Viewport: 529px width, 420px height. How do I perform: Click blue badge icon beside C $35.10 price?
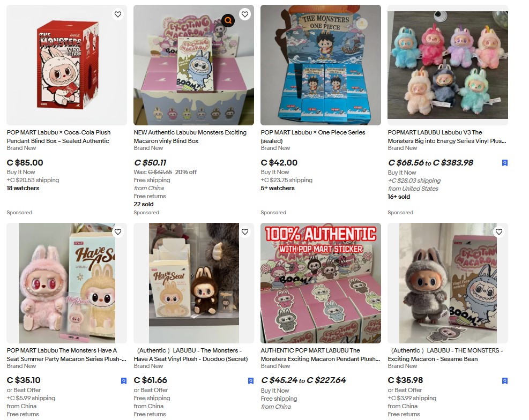click(x=124, y=380)
